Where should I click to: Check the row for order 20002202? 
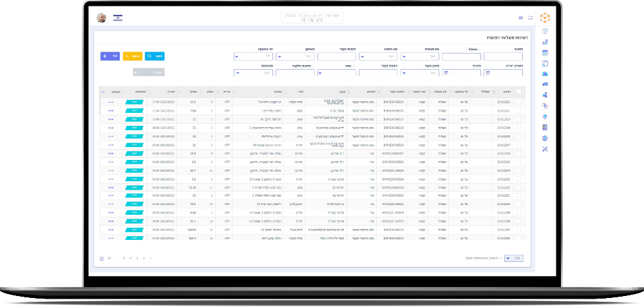519,187
